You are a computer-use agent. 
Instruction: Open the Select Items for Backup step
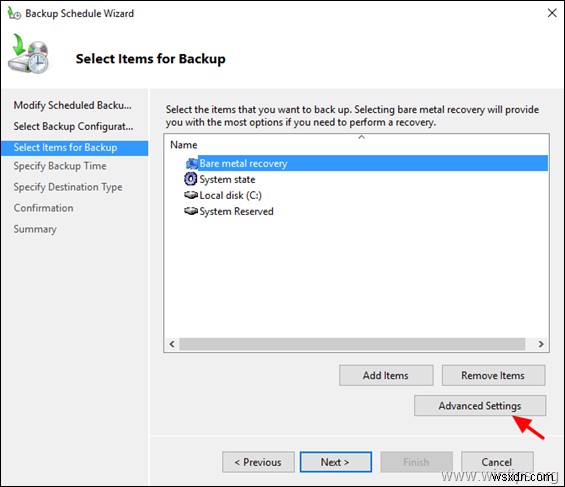pos(75,148)
